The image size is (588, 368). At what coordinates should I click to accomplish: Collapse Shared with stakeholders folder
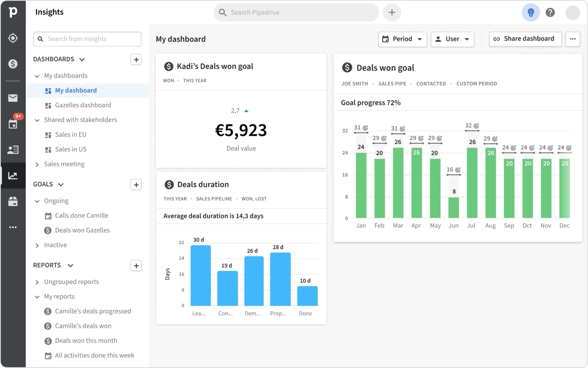coord(37,120)
